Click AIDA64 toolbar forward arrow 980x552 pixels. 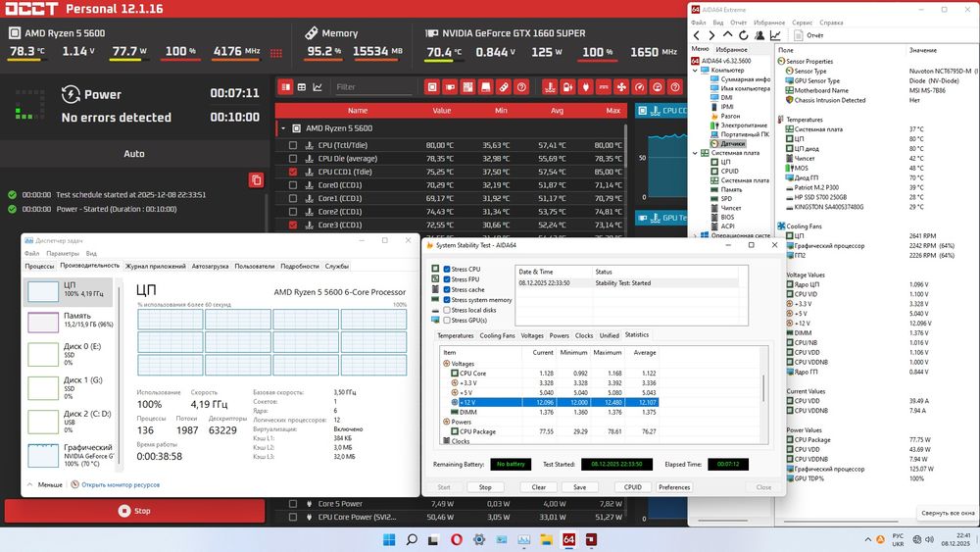tap(711, 35)
